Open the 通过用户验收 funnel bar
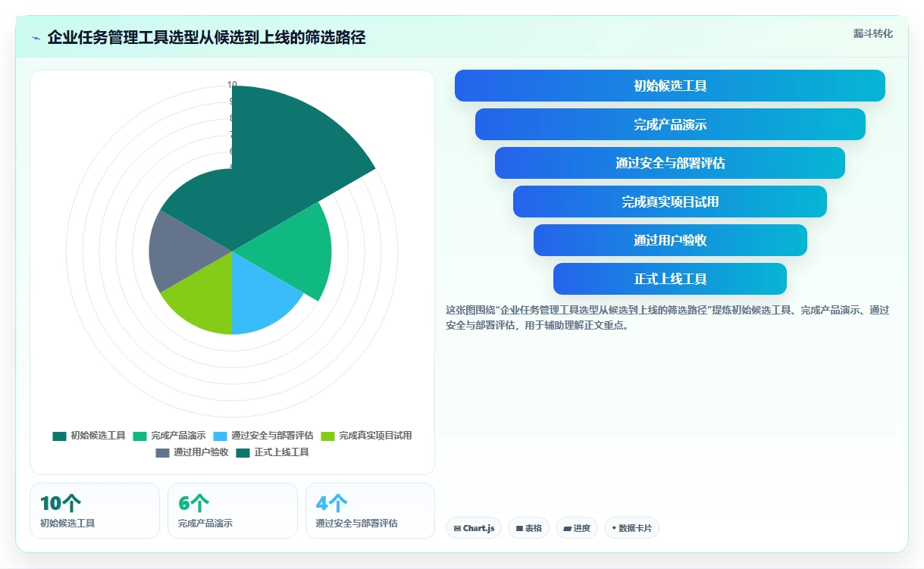924x569 pixels. tap(670, 240)
